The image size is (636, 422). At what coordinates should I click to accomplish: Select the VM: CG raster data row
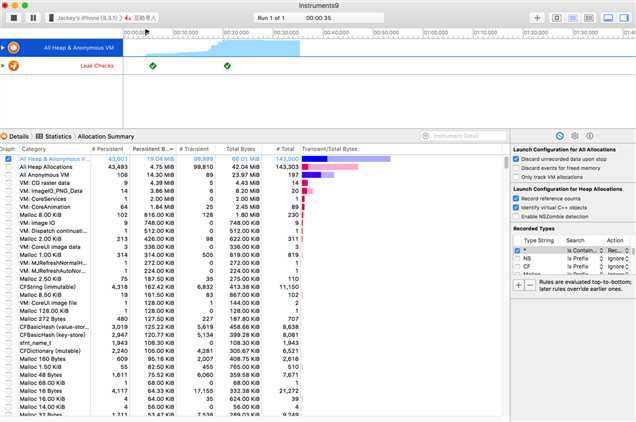pyautogui.click(x=251, y=183)
